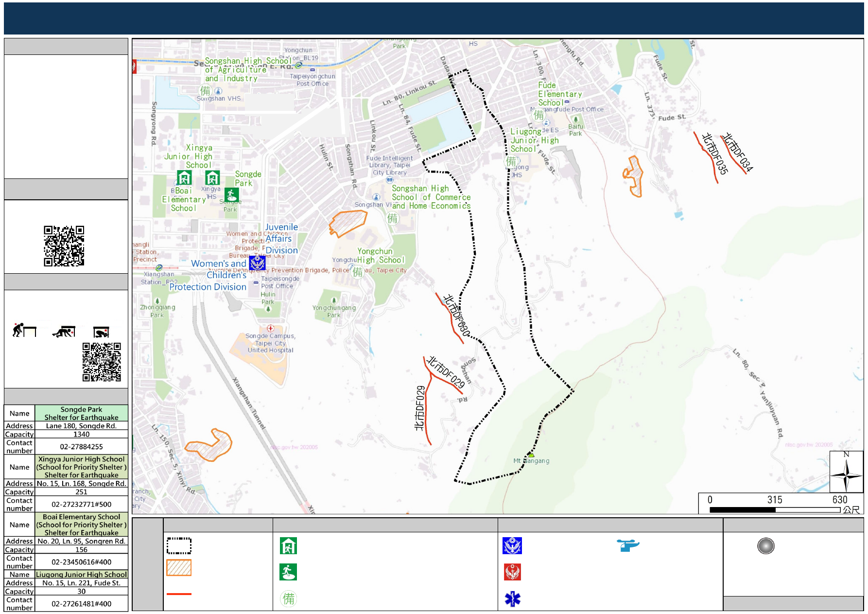The image size is (868, 614).
Task: Click contact number 02-27261481#400
Action: [x=81, y=604]
